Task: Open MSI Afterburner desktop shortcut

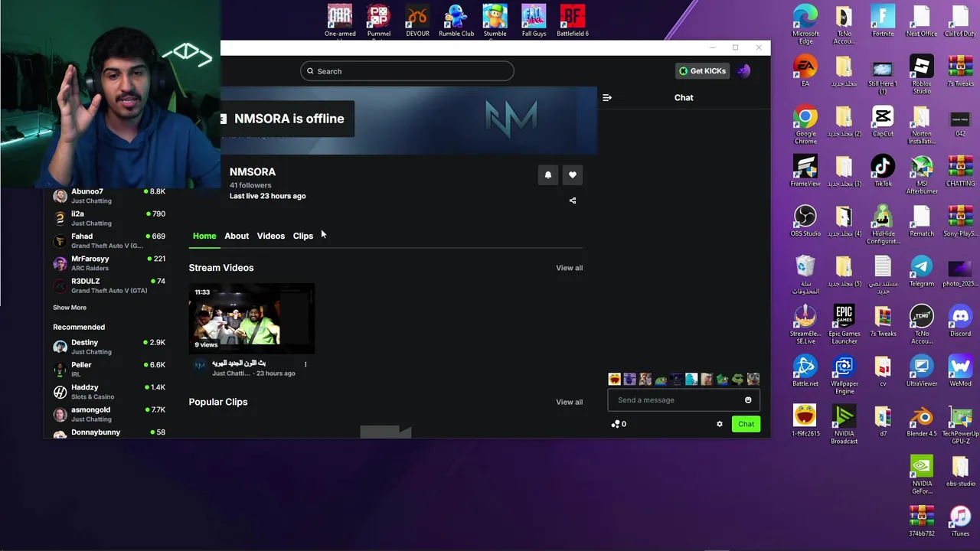Action: (922, 174)
